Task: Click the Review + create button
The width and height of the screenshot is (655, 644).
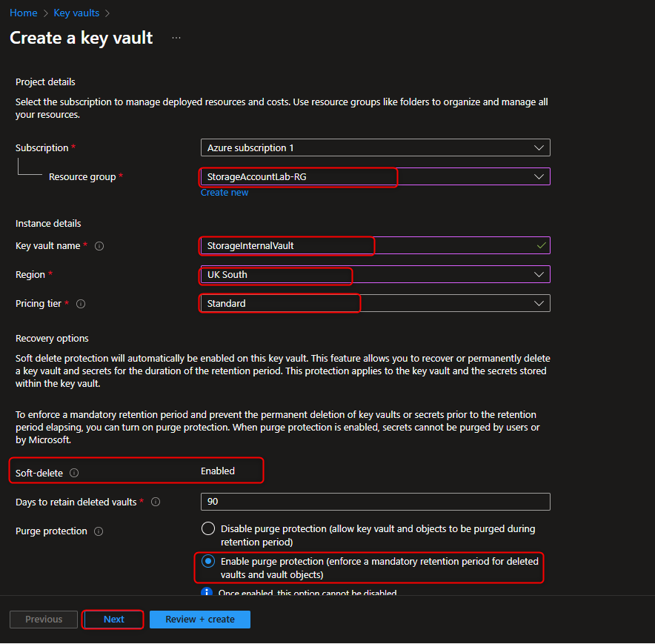Action: coord(199,620)
